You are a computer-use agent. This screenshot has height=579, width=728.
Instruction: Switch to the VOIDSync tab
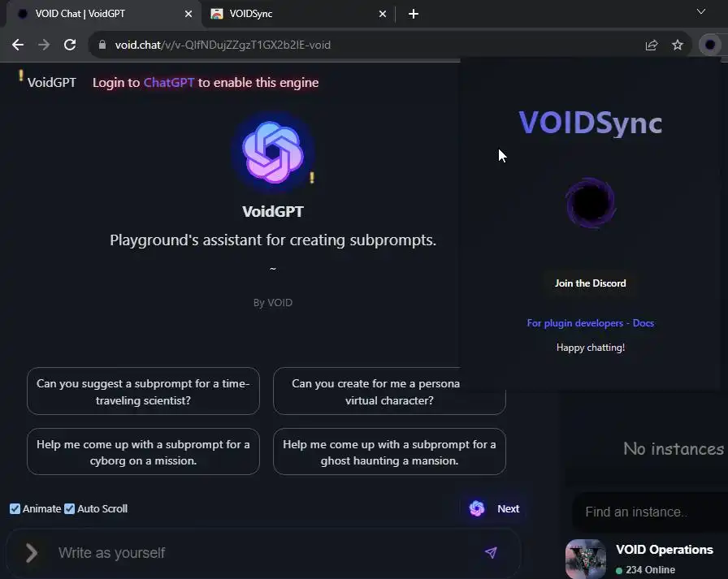click(298, 14)
